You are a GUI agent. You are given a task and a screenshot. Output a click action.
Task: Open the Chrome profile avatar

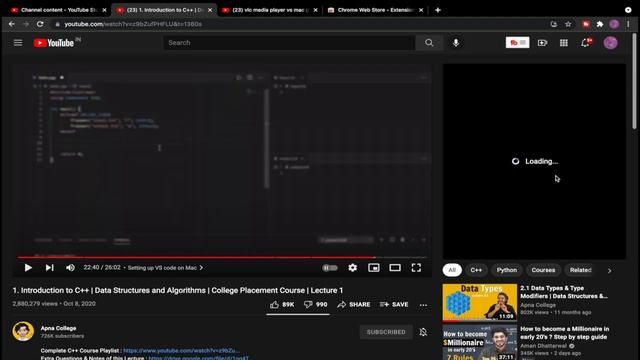614,24
